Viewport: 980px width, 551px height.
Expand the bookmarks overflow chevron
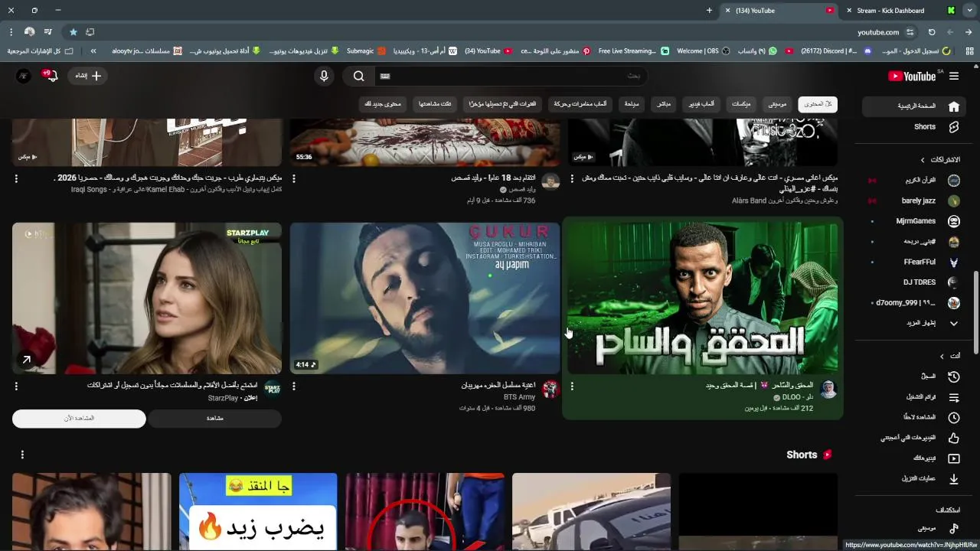93,51
